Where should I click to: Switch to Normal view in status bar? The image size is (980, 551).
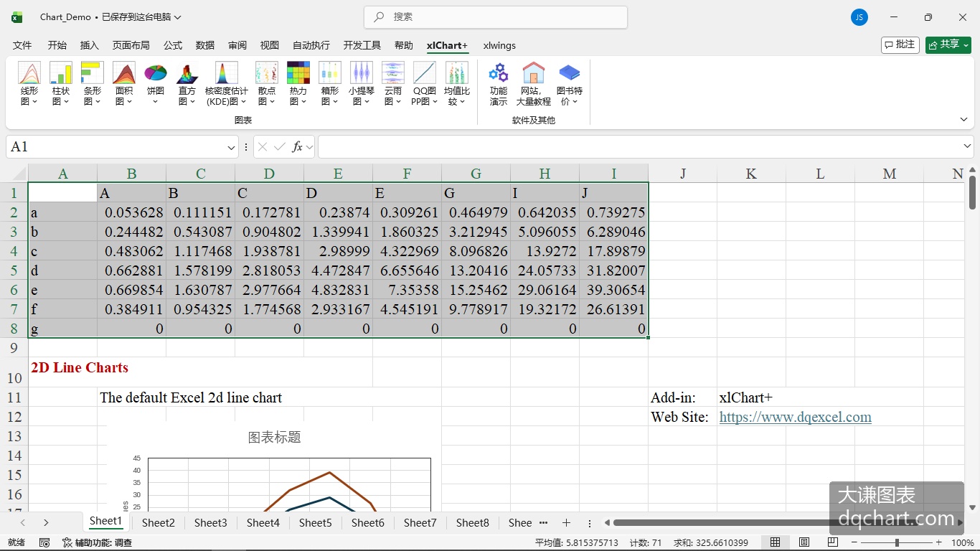(x=776, y=542)
